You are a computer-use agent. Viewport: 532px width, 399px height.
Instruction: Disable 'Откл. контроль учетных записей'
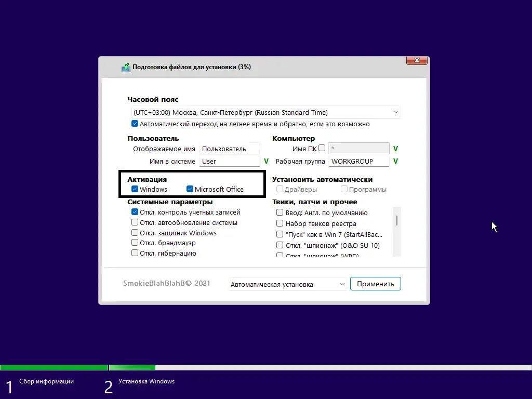135,212
